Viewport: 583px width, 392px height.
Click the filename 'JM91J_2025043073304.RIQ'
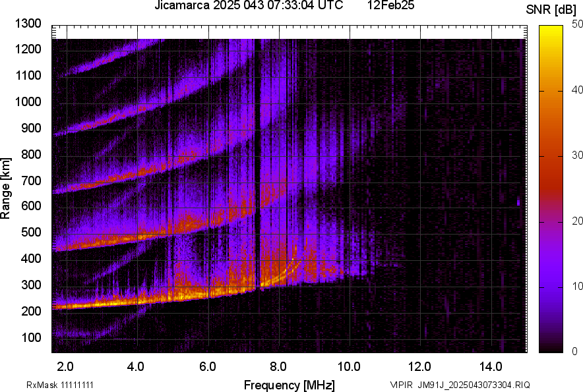[474, 385]
